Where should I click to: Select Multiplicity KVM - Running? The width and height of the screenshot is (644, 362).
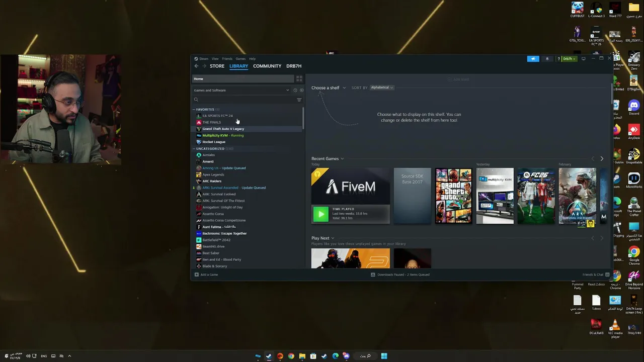(223, 135)
